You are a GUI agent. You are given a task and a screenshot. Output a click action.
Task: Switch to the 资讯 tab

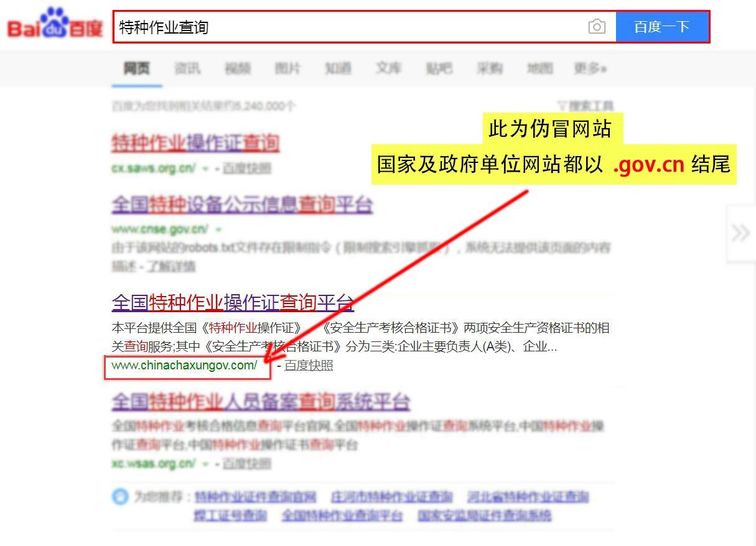187,68
